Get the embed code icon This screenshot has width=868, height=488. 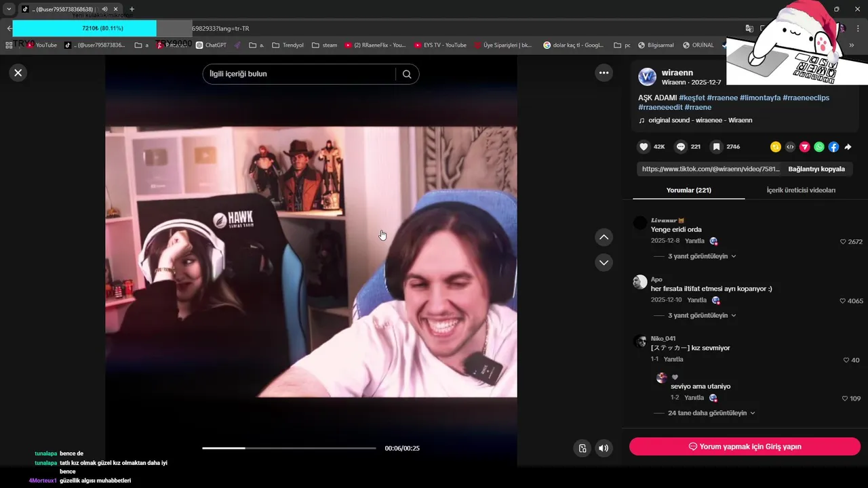click(790, 147)
